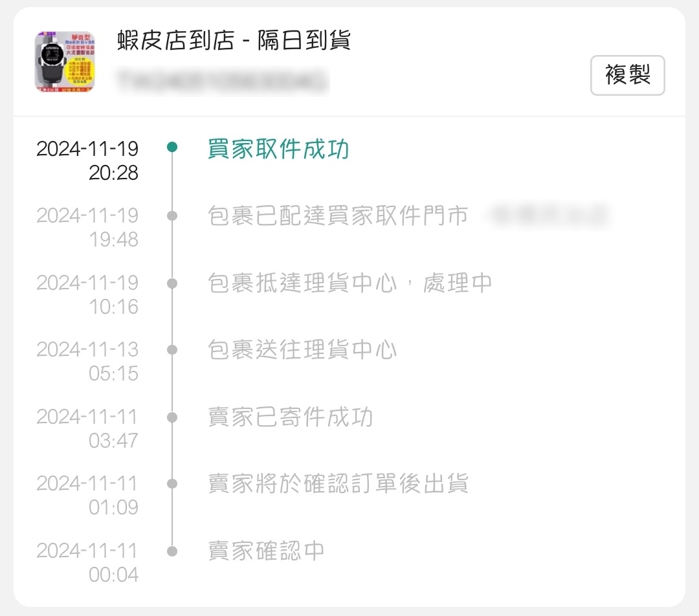The height and width of the screenshot is (616, 699).
Task: Select the 賣家已寄件成功 status entry
Action: point(290,417)
